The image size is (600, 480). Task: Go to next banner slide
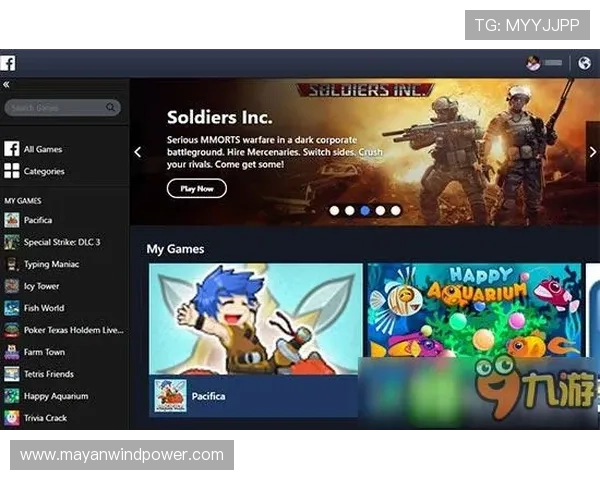(593, 152)
